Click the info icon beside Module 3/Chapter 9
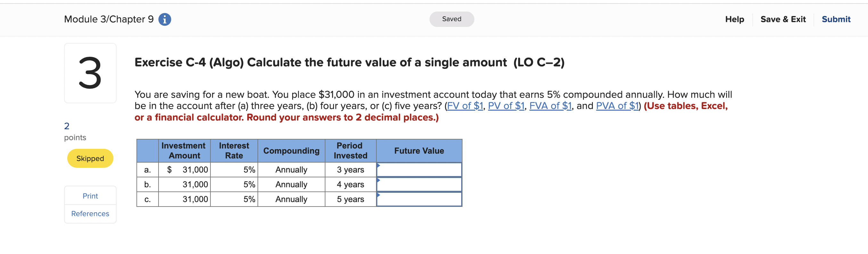The width and height of the screenshot is (868, 254). pos(164,19)
